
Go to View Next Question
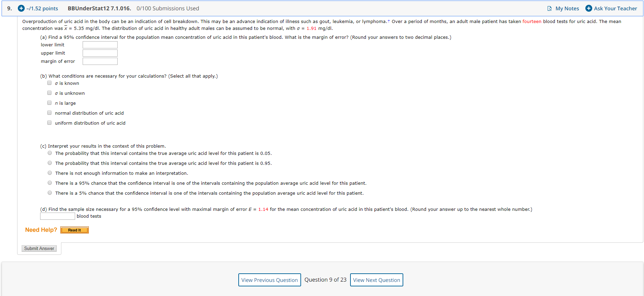[377, 280]
